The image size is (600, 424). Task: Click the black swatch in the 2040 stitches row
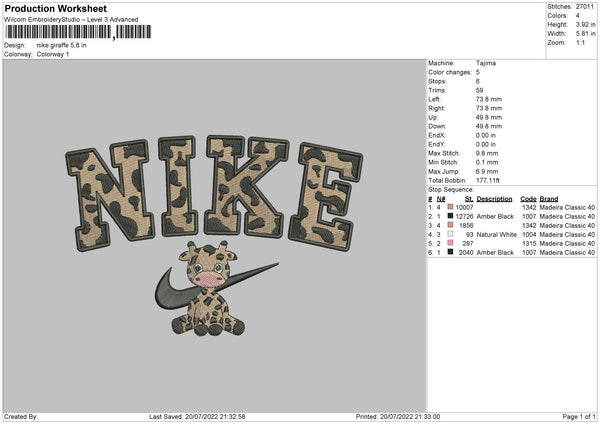(x=450, y=252)
